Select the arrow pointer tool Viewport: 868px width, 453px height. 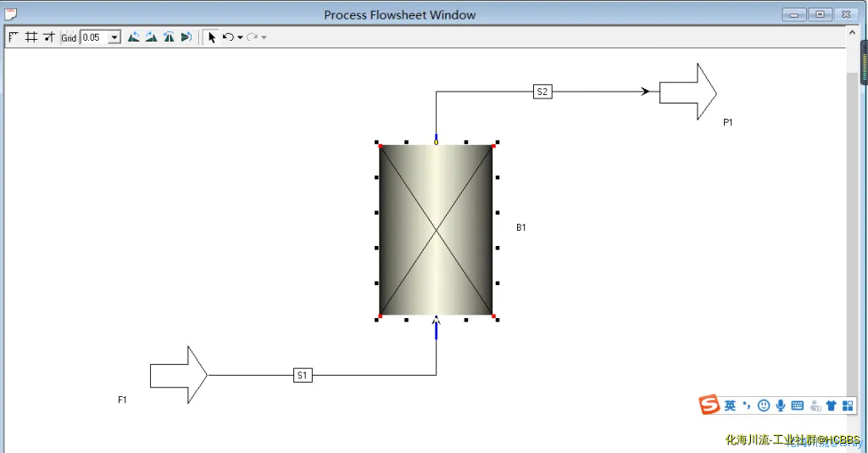(211, 37)
